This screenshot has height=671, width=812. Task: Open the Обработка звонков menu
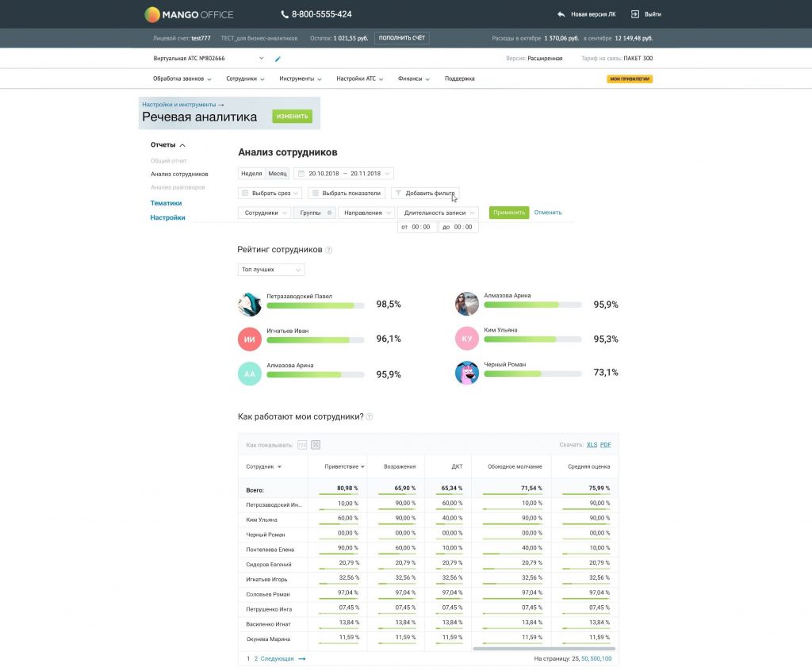pyautogui.click(x=182, y=79)
